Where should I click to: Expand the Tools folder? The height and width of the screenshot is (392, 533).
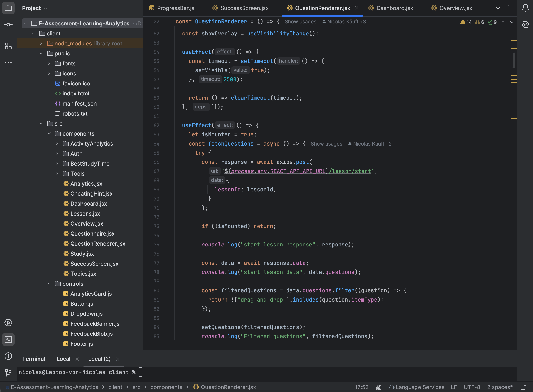coord(57,173)
